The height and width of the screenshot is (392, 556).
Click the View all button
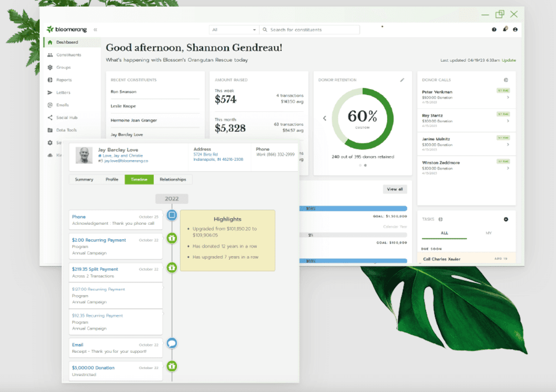394,189
